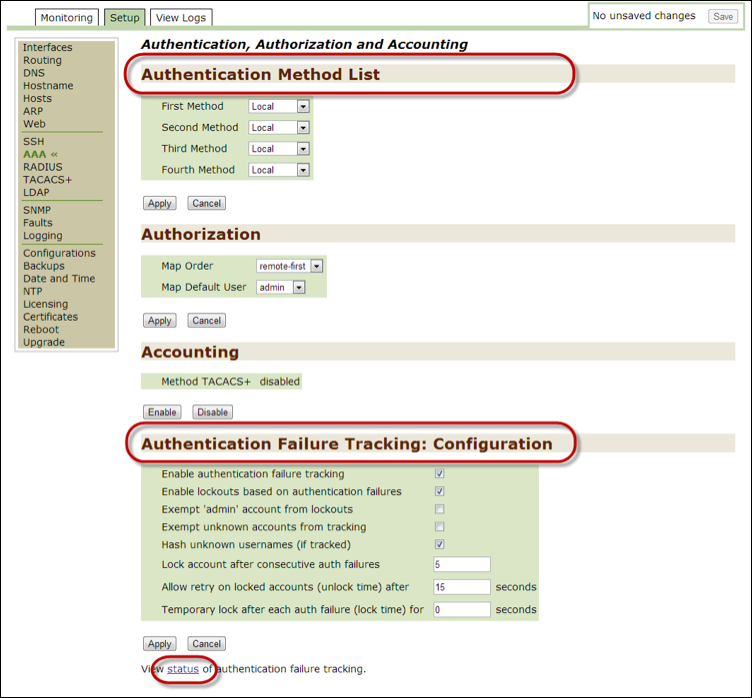
Task: Open the First Method dropdown
Action: [279, 106]
